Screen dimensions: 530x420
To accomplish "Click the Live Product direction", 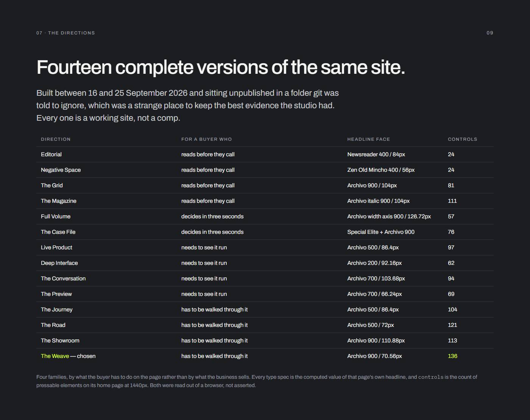I will tap(56, 247).
